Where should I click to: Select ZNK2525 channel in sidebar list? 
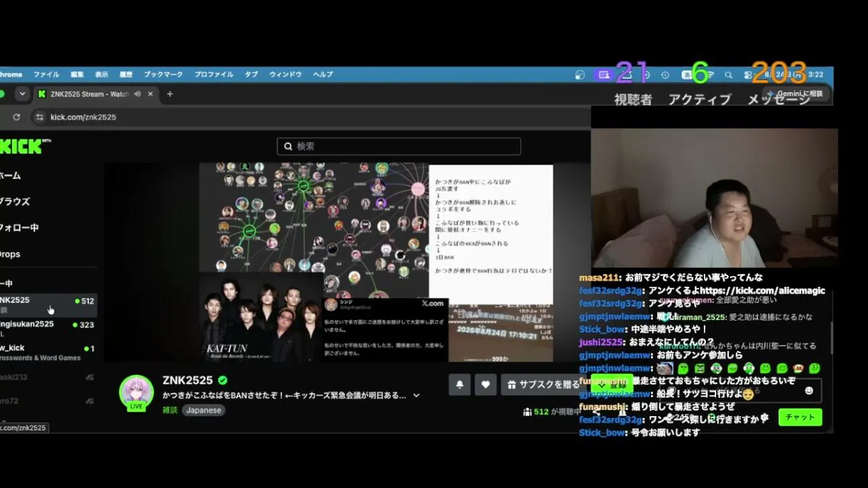tap(48, 305)
